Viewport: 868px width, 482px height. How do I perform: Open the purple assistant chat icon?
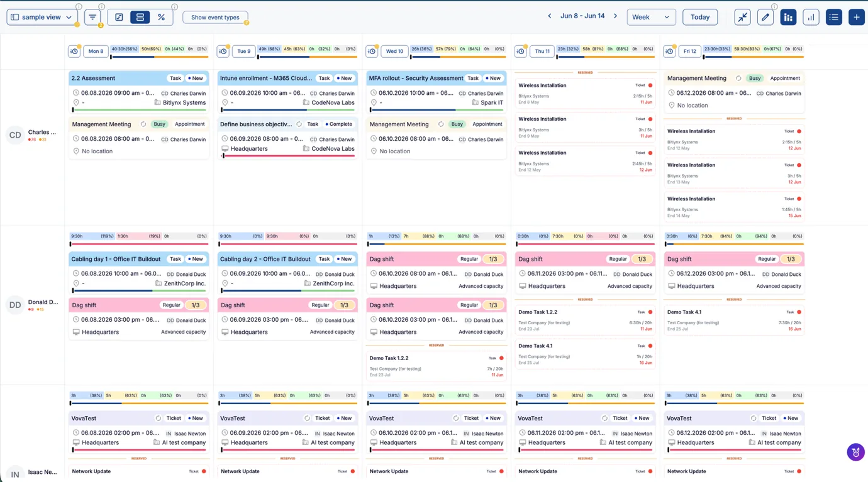point(855,452)
